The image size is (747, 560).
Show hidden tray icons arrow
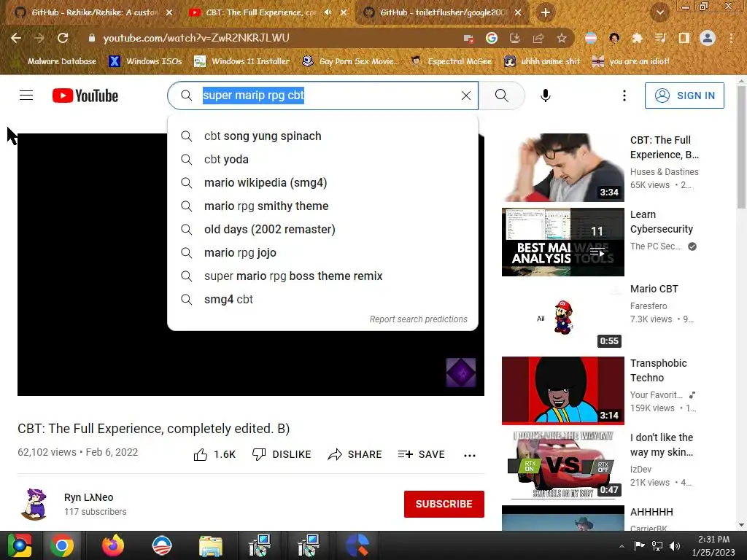click(622, 545)
